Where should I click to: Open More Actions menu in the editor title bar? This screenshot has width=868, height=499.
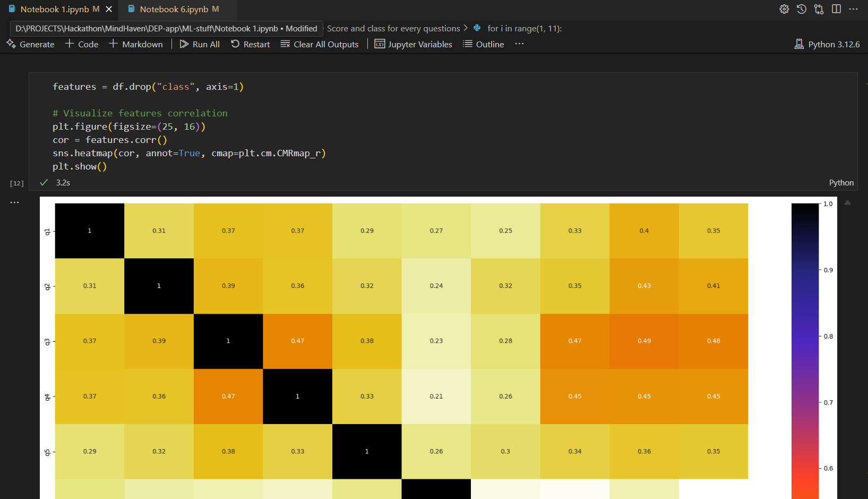[853, 9]
